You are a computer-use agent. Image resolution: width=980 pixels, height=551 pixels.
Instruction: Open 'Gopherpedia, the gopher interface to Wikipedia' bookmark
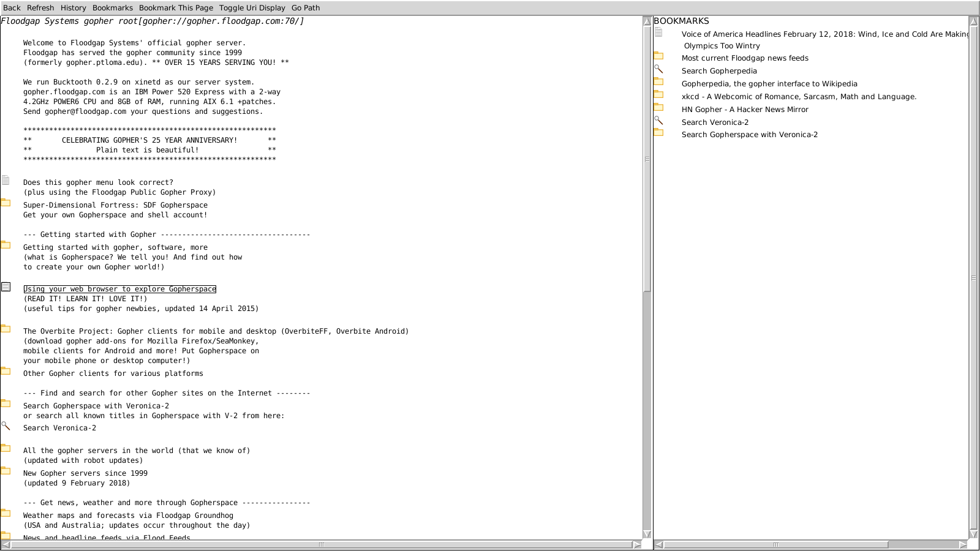[769, 84]
